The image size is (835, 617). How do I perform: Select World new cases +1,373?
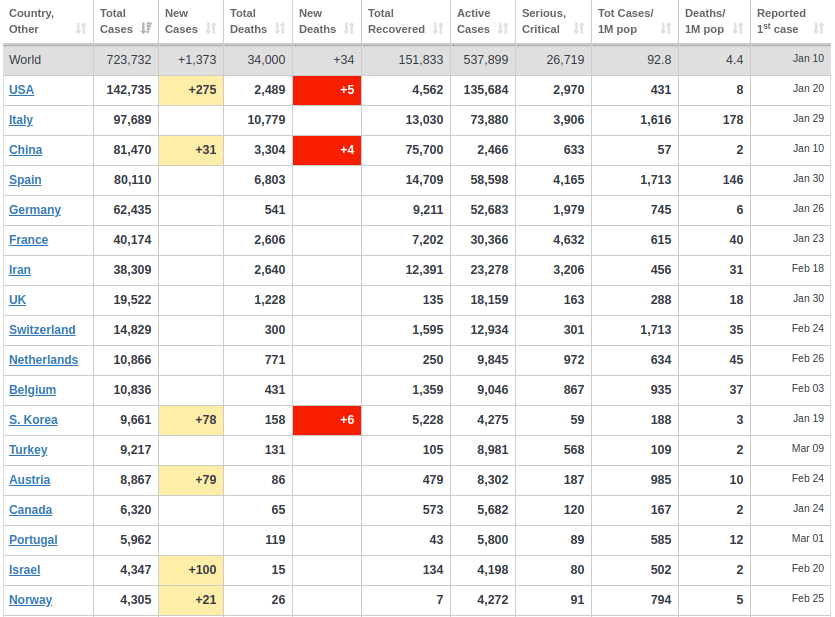pyautogui.click(x=197, y=60)
